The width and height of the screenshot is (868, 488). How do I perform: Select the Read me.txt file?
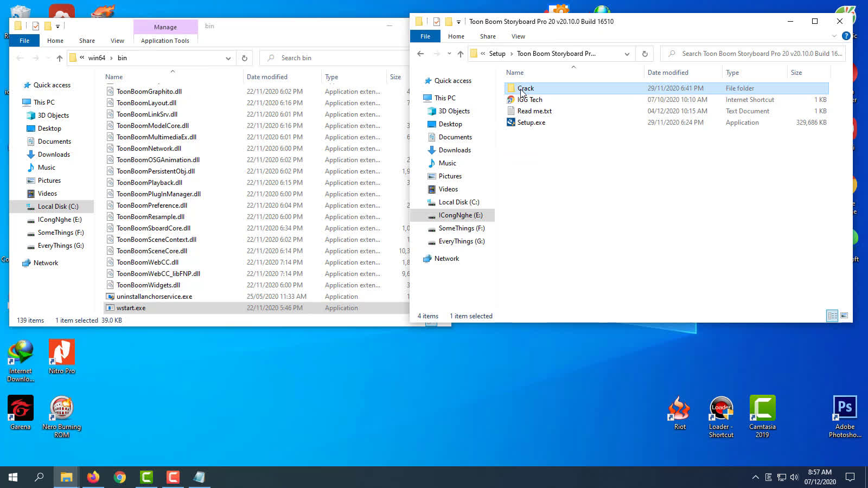(534, 111)
